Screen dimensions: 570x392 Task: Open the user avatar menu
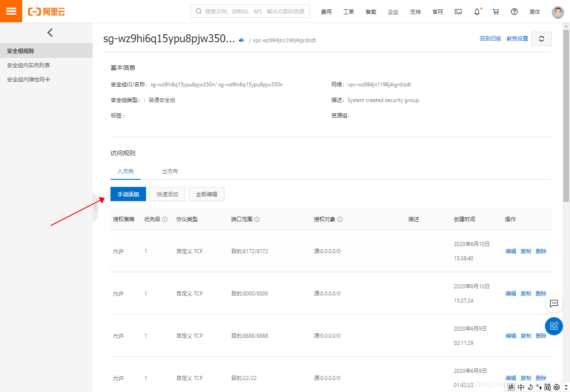coord(558,12)
